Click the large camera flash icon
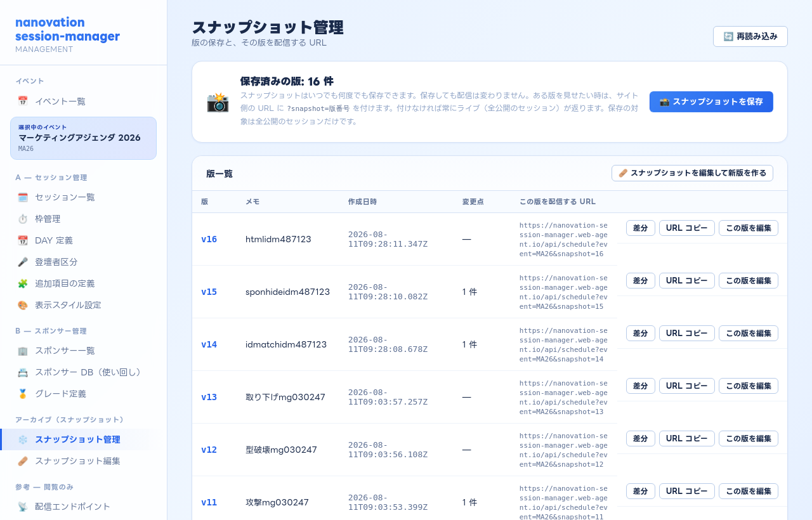The height and width of the screenshot is (520, 812). (x=218, y=102)
